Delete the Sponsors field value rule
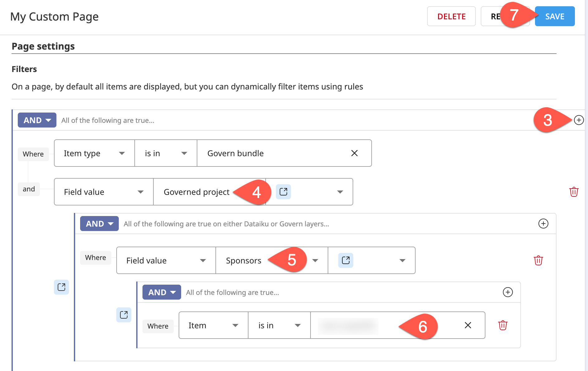 click(538, 260)
